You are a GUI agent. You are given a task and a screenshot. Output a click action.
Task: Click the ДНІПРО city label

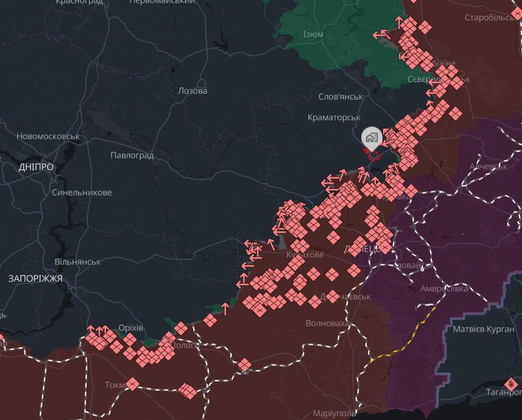click(x=36, y=167)
